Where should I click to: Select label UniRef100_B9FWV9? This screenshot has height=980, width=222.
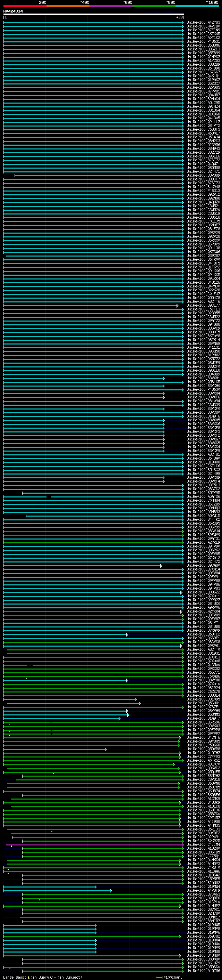[203, 535]
